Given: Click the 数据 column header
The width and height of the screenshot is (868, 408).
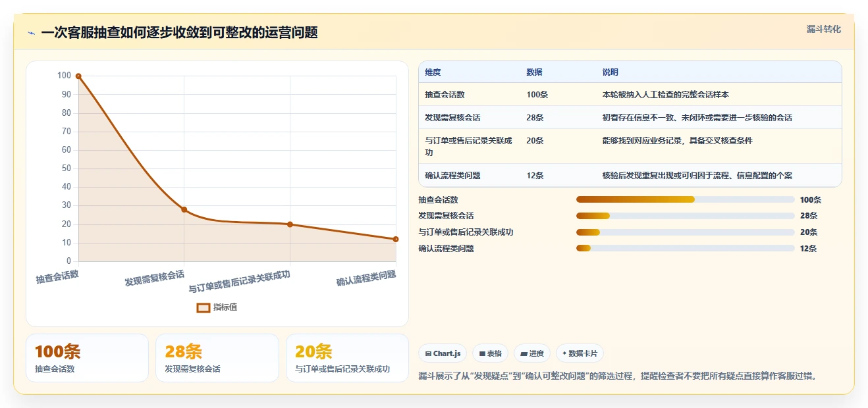Looking at the screenshot, I should click(535, 72).
